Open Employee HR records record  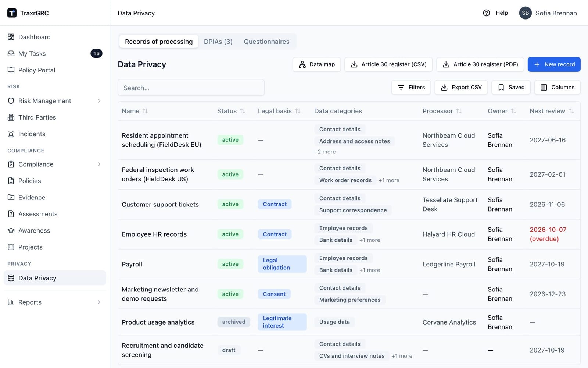point(154,234)
